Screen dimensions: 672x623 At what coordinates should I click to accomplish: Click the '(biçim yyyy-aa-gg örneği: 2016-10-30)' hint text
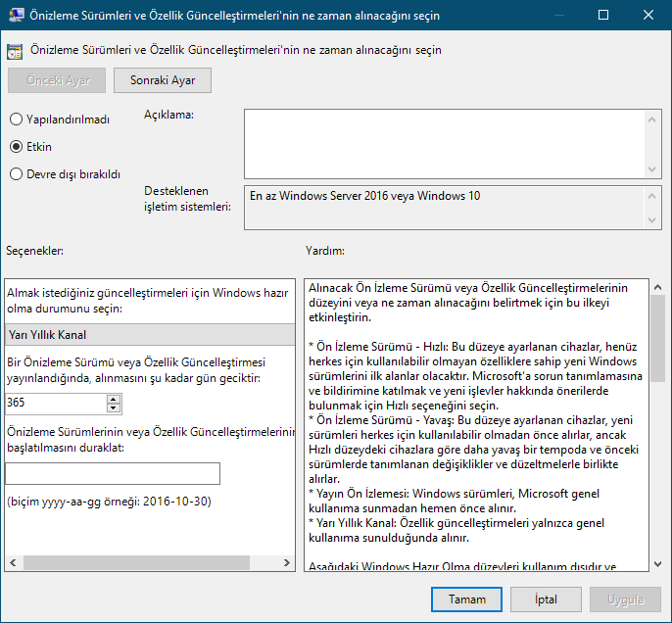(110, 502)
